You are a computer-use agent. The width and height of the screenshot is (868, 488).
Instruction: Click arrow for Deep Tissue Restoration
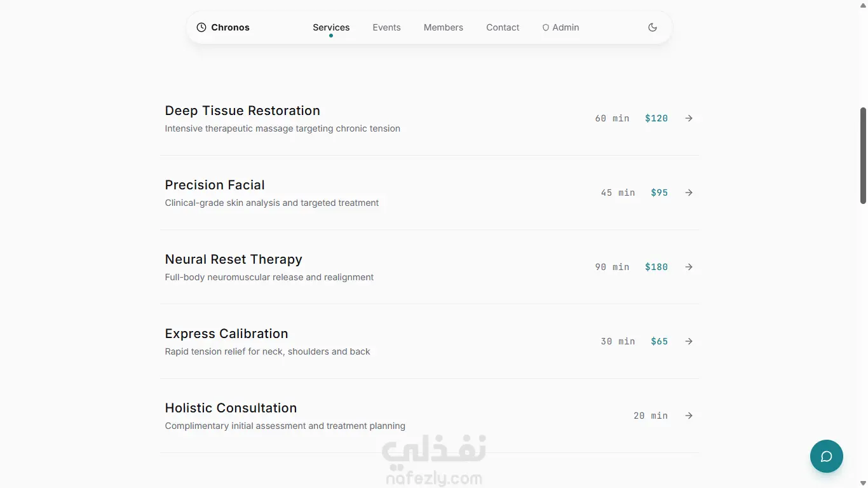[x=689, y=118]
